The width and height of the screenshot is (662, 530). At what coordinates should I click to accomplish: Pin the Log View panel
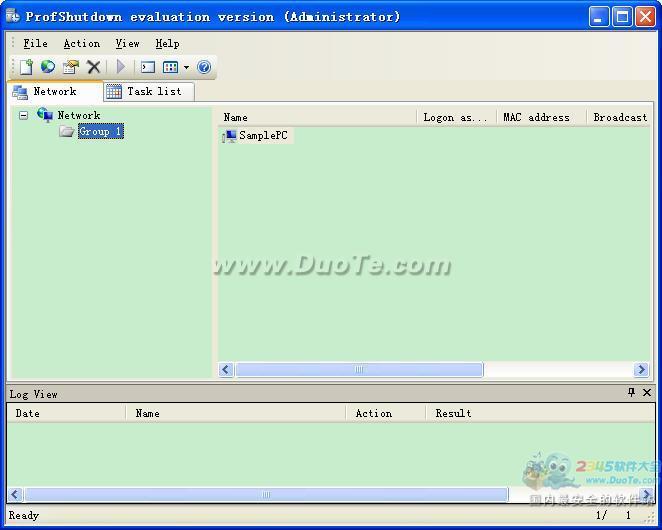tap(631, 392)
